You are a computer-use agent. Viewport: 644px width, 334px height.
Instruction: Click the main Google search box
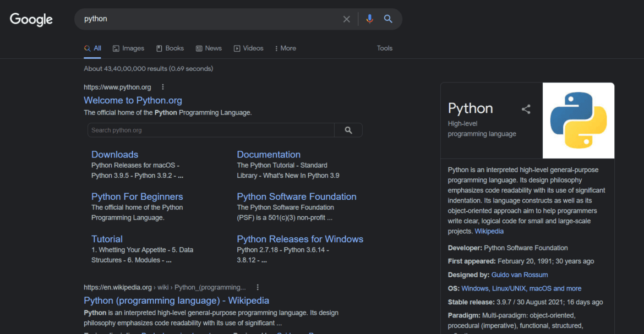210,19
